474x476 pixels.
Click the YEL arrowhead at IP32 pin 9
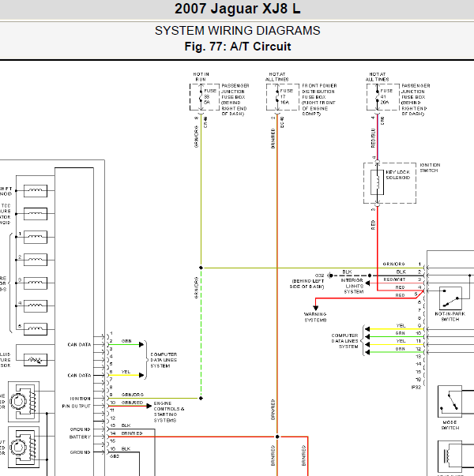click(x=367, y=329)
